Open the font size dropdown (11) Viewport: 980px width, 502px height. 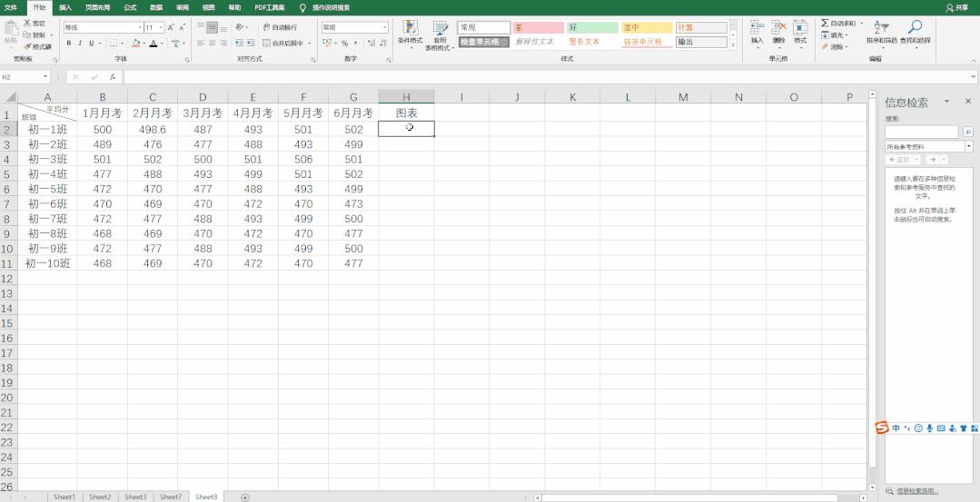pos(161,27)
